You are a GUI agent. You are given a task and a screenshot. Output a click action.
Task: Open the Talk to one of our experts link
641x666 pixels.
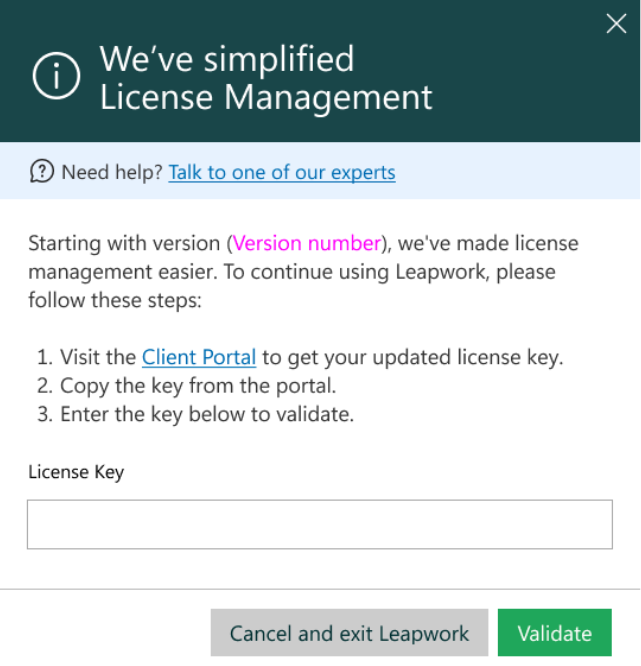pos(282,172)
